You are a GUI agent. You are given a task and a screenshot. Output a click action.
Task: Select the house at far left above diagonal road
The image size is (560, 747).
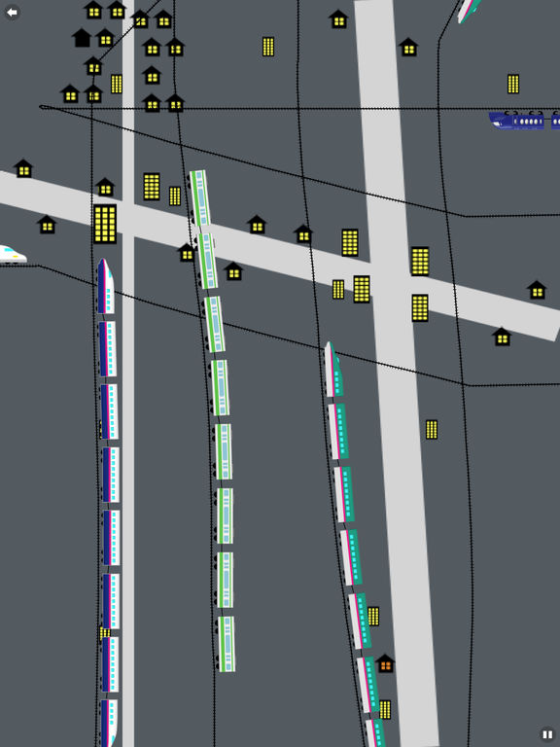tap(23, 168)
